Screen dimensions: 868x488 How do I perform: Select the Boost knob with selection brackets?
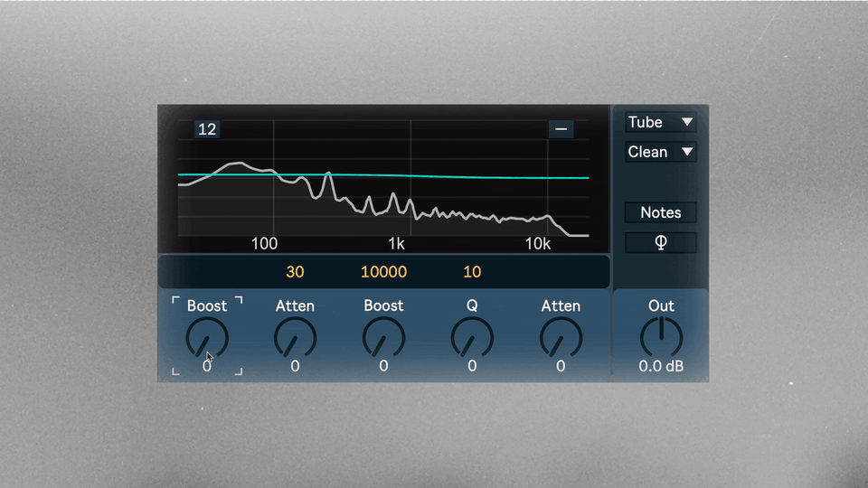point(207,338)
